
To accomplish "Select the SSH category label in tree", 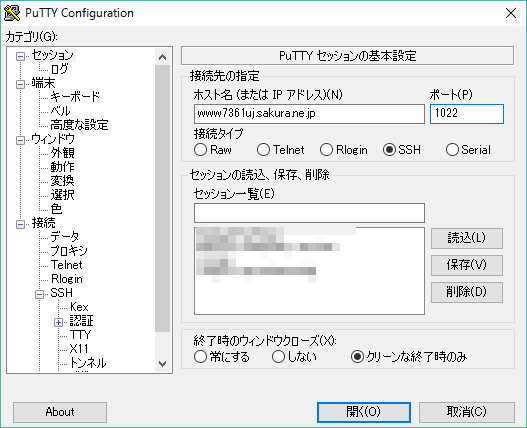I will pos(62,293).
